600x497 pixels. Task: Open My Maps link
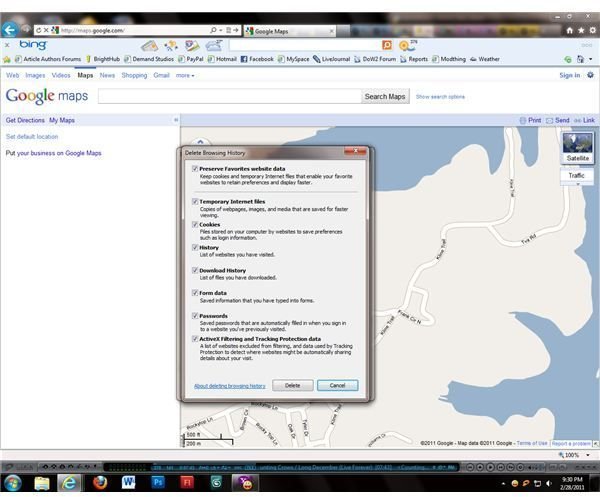click(62, 120)
